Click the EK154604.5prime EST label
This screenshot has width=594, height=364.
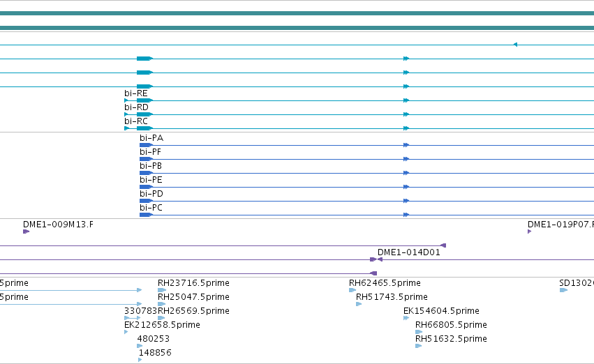tap(441, 311)
